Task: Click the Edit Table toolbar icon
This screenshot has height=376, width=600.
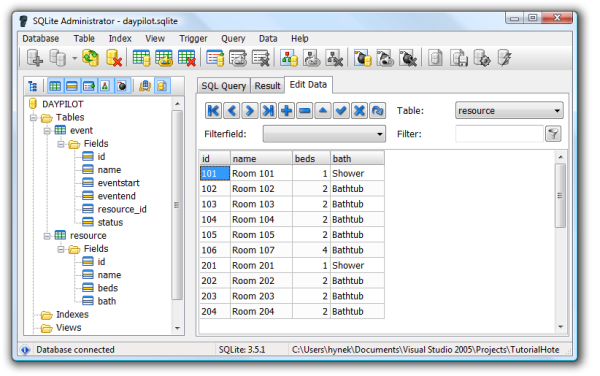Action: coord(164,59)
